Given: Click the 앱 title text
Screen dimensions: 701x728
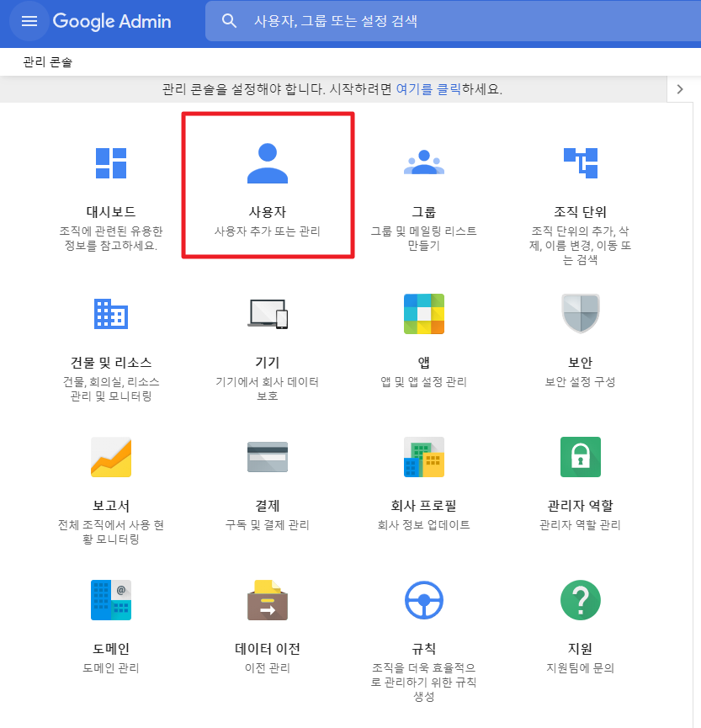Looking at the screenshot, I should (424, 362).
